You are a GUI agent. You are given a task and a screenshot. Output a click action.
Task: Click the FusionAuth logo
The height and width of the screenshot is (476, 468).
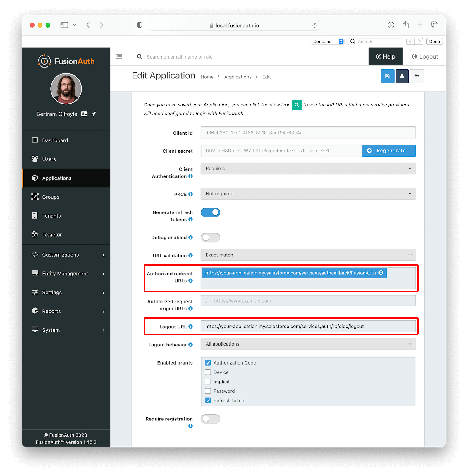66,61
